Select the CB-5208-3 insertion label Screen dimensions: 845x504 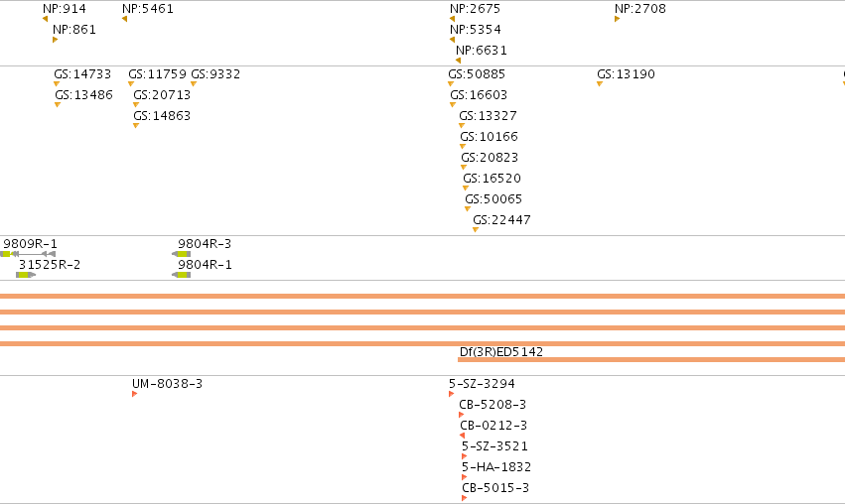[493, 405]
